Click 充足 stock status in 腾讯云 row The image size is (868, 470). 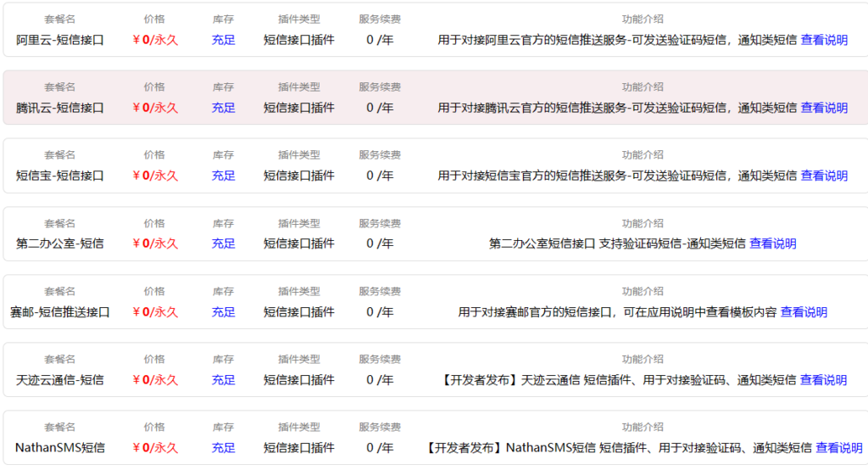(x=223, y=108)
